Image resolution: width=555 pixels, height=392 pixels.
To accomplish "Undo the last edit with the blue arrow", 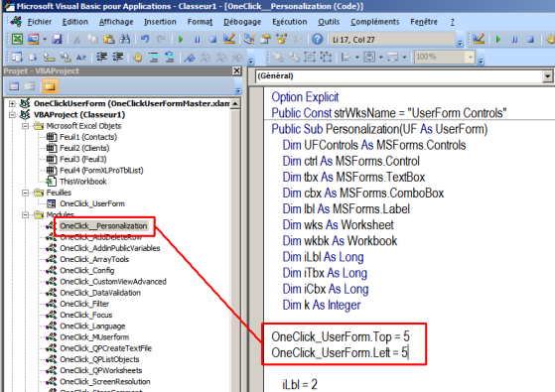I will pyautogui.click(x=145, y=39).
